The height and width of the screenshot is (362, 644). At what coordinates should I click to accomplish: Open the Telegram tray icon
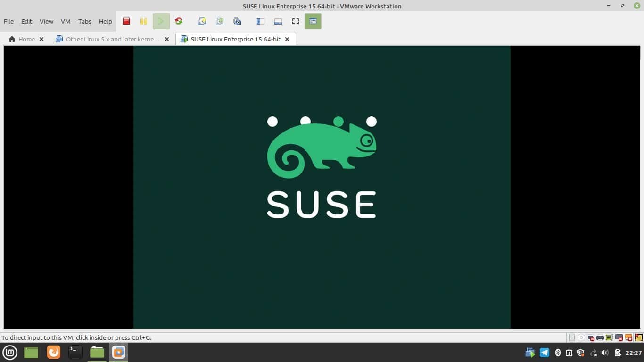click(545, 353)
